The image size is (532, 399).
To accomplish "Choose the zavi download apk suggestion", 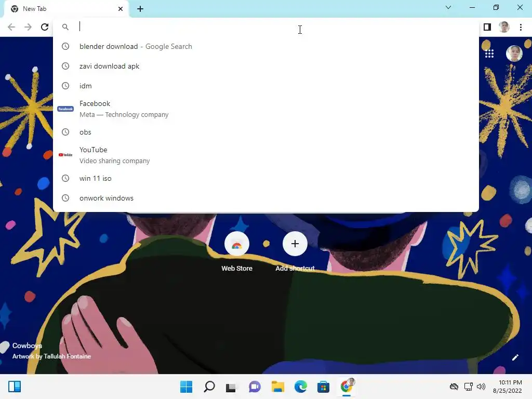I will tap(266, 66).
